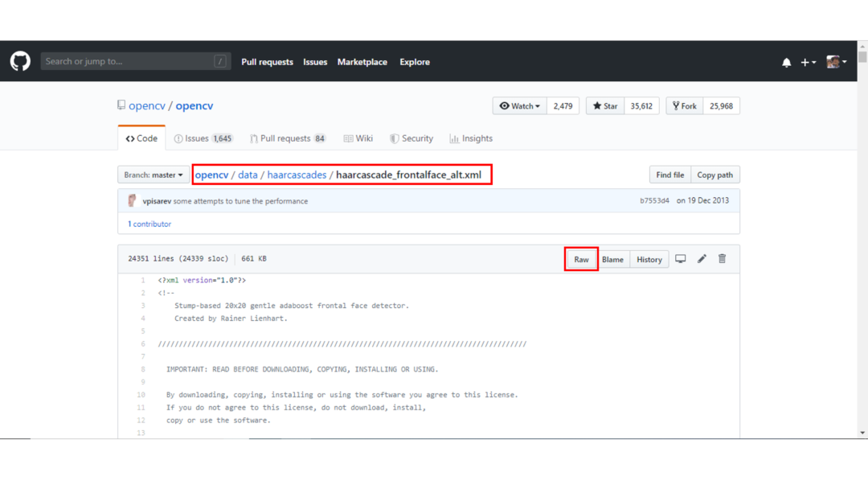
Task: Click the Raw button
Action: click(x=581, y=259)
